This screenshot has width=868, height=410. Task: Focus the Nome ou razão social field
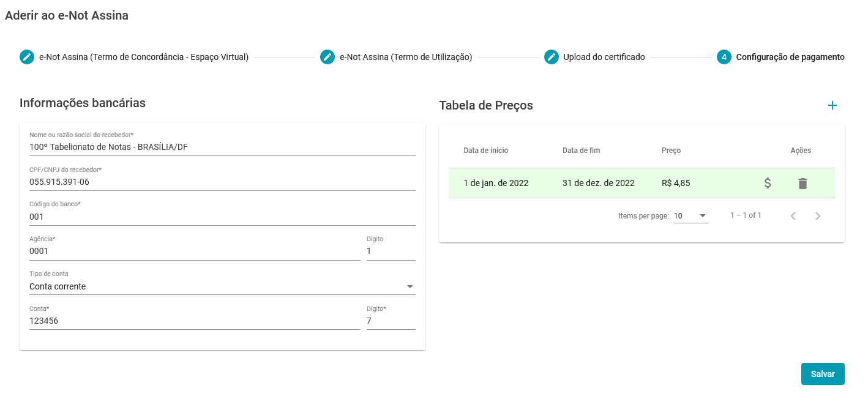[x=222, y=147]
